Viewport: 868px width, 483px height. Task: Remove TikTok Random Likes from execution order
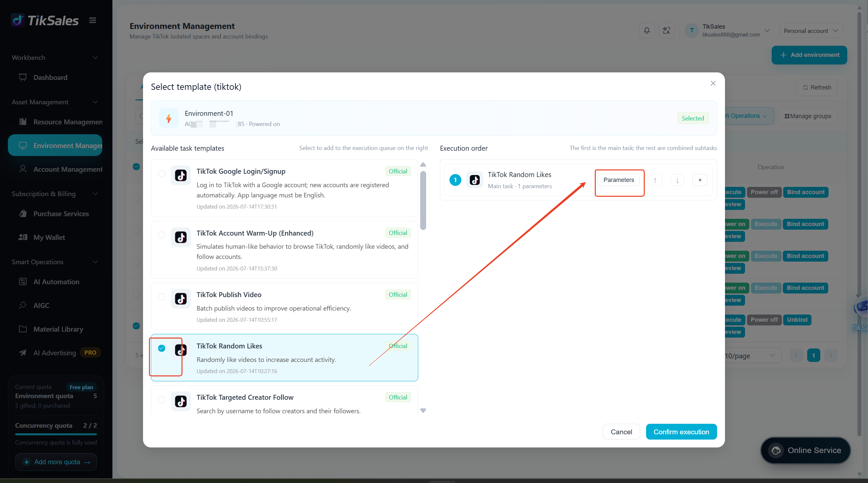tap(700, 180)
